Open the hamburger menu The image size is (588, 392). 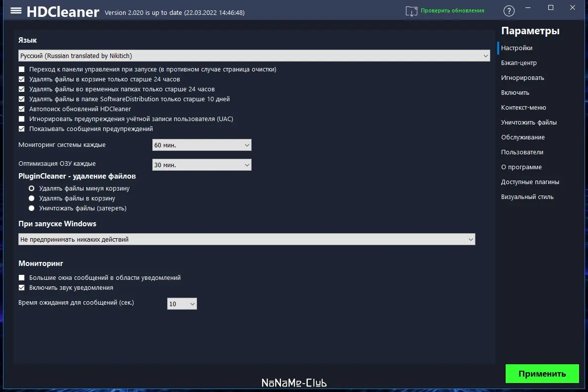coord(16,10)
